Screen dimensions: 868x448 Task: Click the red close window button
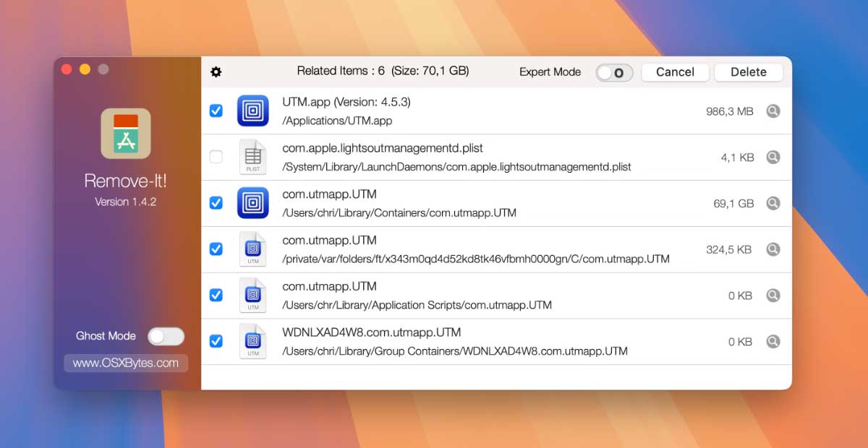click(67, 69)
